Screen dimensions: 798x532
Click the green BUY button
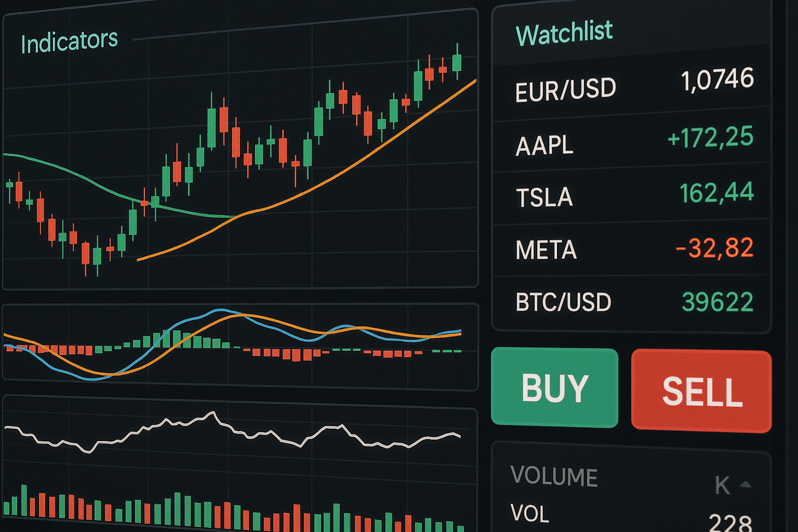[x=554, y=388]
